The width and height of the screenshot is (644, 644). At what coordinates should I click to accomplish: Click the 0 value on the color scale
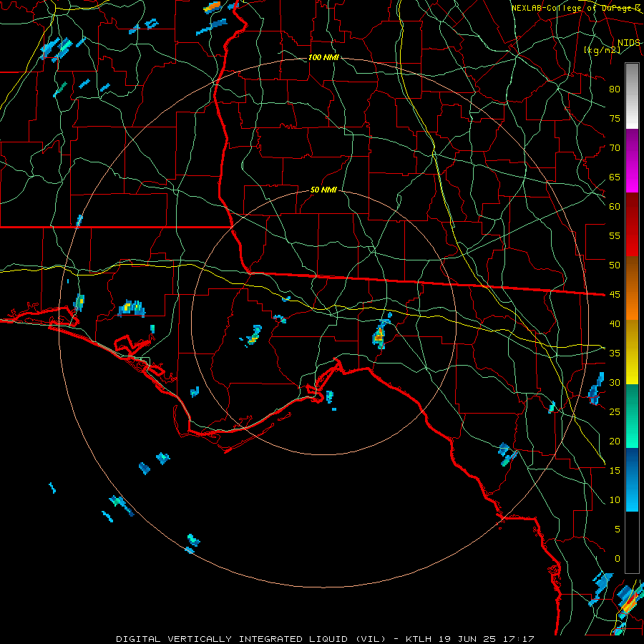[618, 559]
